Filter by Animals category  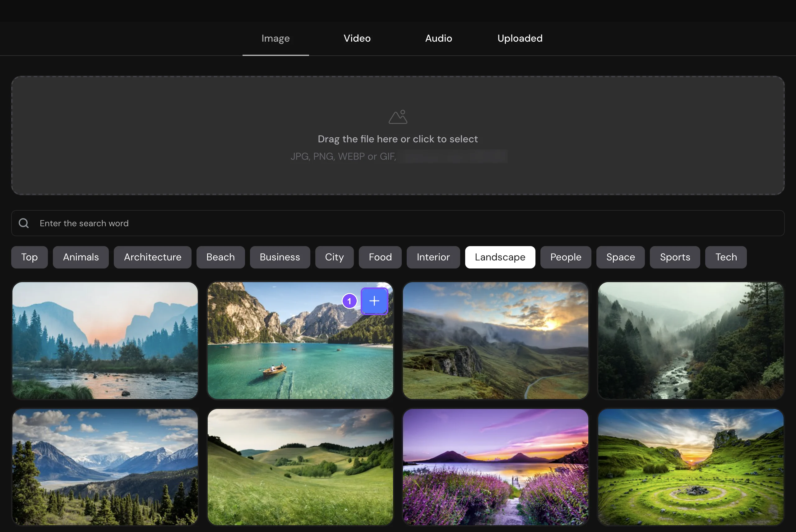coord(81,257)
